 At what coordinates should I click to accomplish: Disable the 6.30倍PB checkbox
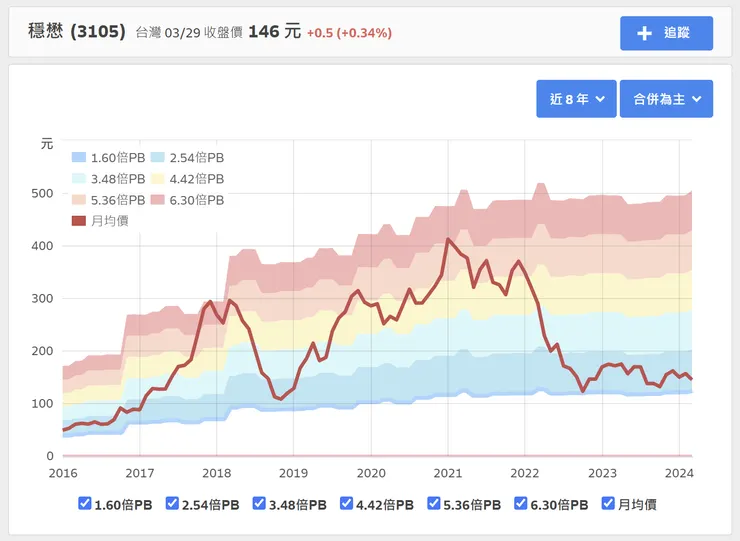coord(521,503)
